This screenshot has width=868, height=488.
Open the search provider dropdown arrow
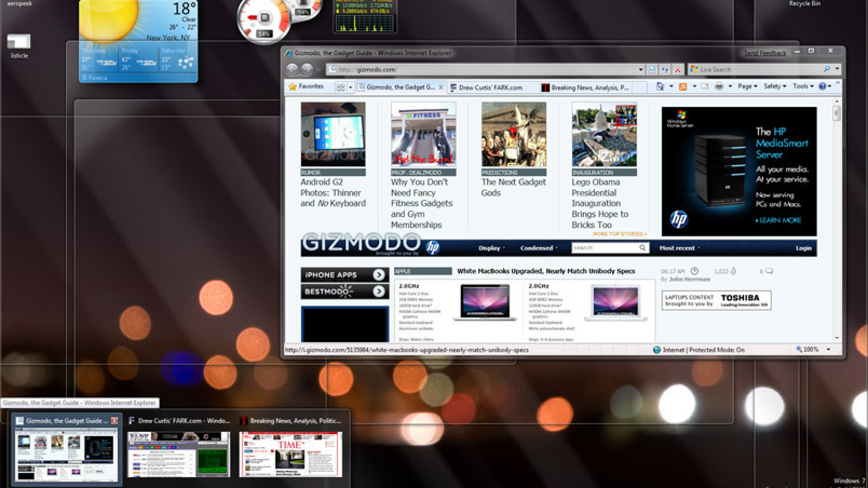point(837,69)
